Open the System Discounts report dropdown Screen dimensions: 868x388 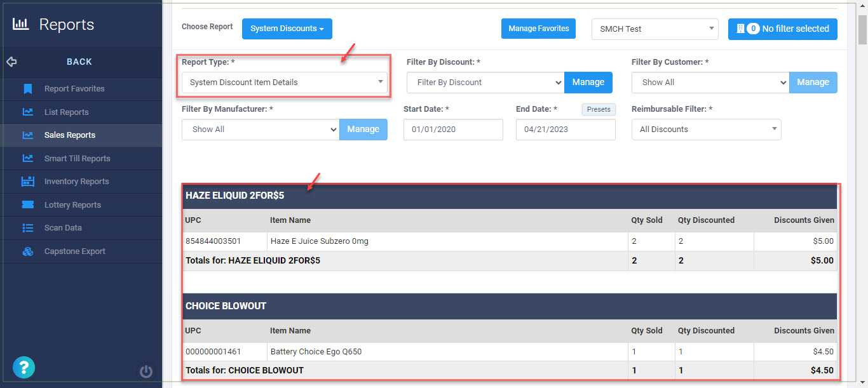(287, 29)
